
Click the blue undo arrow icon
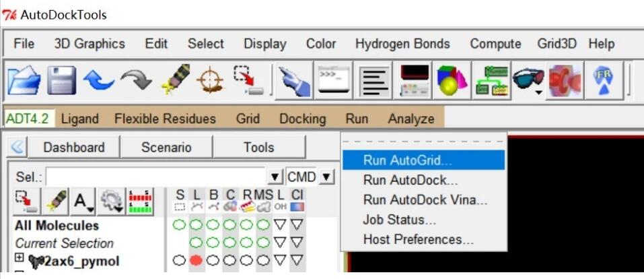(x=98, y=81)
